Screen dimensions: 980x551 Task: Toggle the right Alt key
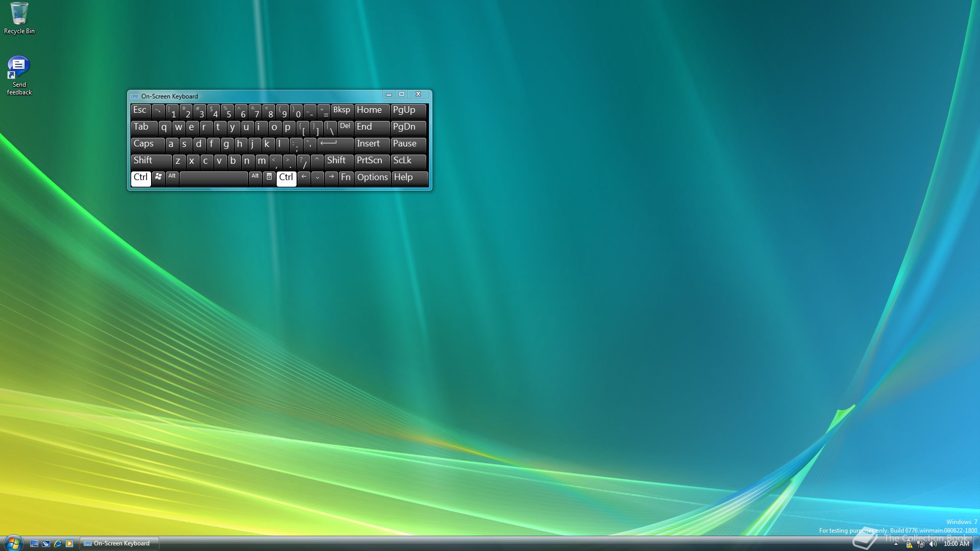tap(255, 179)
